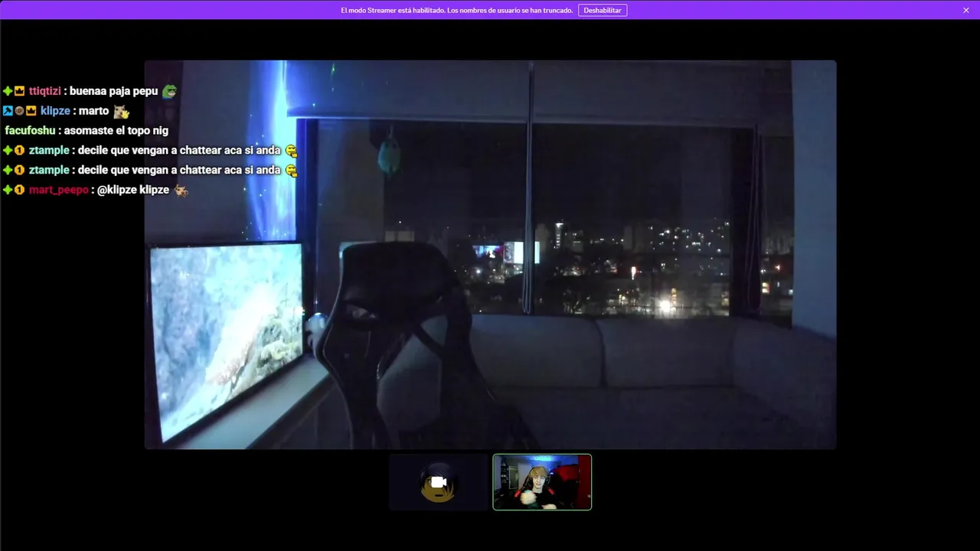Image resolution: width=980 pixels, height=551 pixels.
Task: Click the "@klipze klipze" mention text
Action: 133,190
